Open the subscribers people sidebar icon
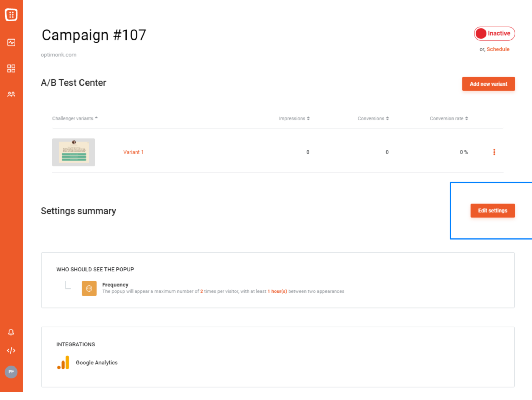The image size is (532, 400). tap(11, 94)
